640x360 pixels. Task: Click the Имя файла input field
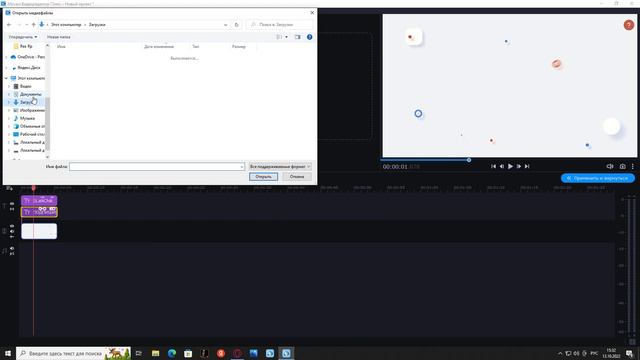(x=157, y=167)
